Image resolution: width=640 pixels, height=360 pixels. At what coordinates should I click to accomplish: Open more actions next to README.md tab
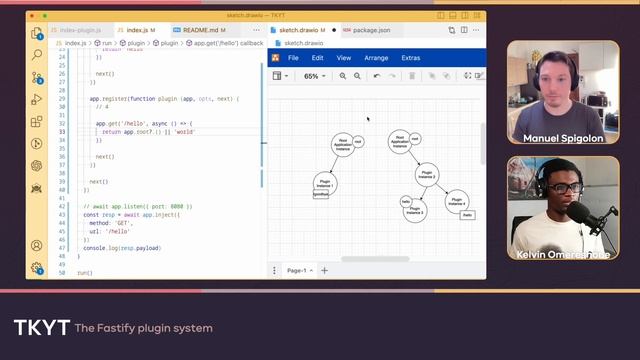tap(256, 30)
